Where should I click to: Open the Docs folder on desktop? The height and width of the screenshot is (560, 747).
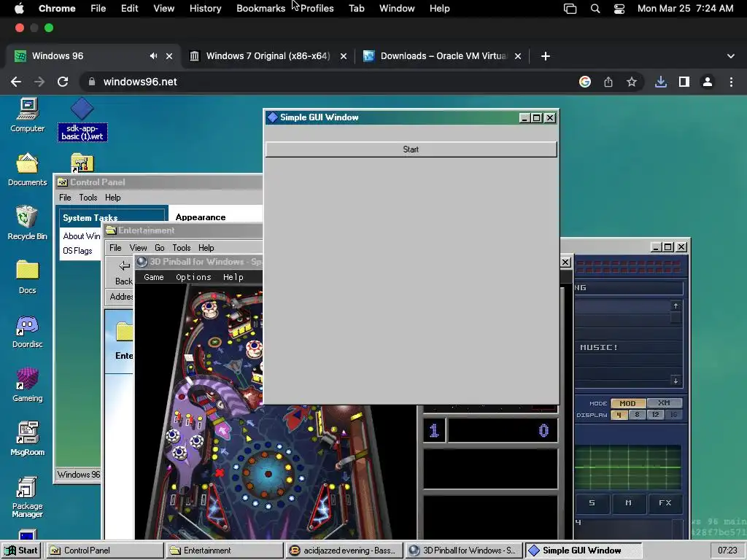coord(27,278)
